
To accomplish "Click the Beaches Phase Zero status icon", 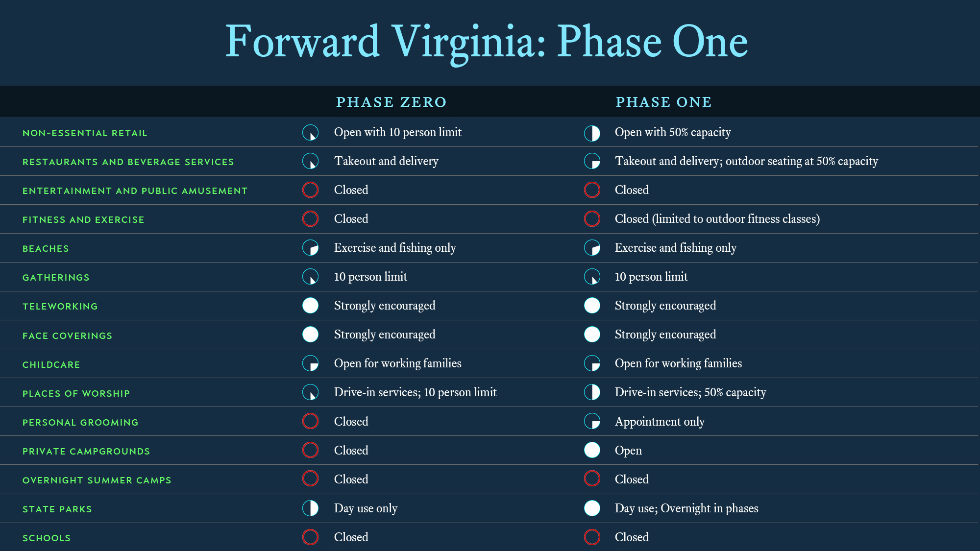I will pyautogui.click(x=310, y=248).
